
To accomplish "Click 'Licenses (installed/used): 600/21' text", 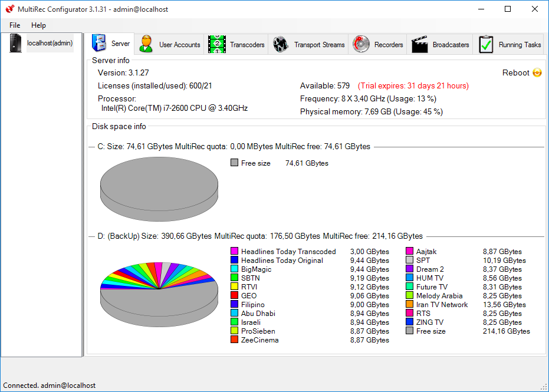I will tap(154, 85).
